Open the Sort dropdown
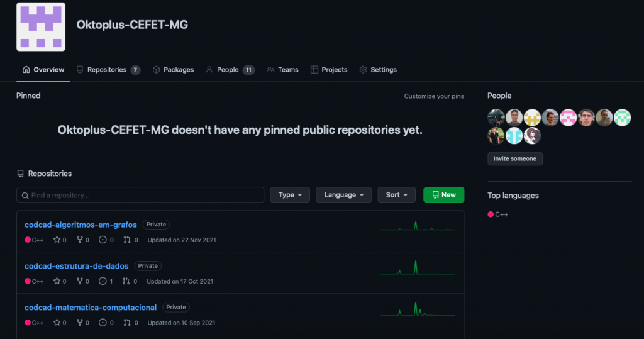 [396, 195]
